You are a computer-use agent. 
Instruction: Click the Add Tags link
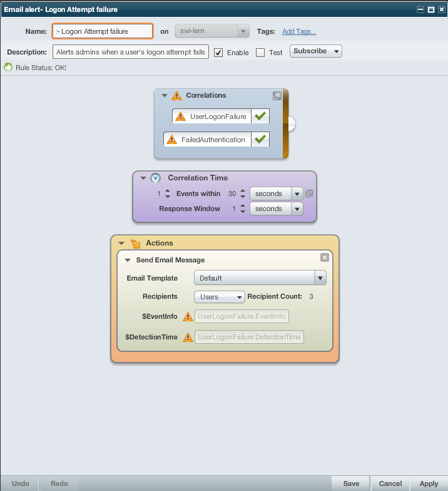click(x=299, y=31)
